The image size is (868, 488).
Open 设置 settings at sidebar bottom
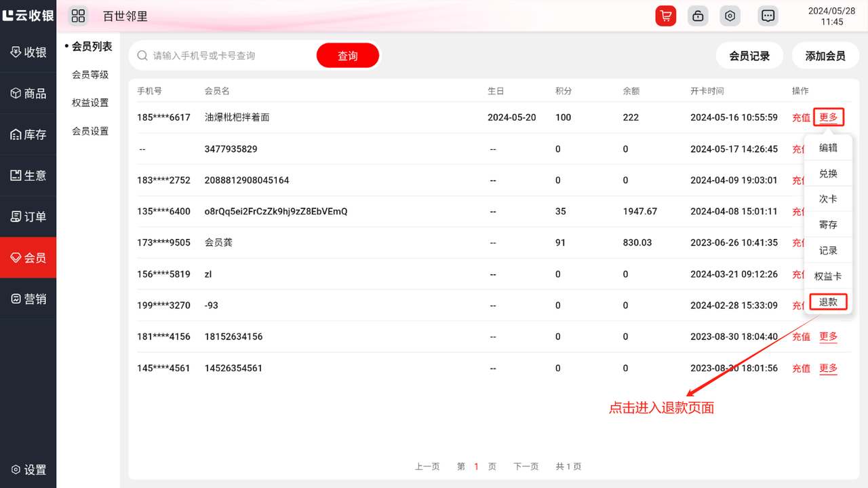pyautogui.click(x=28, y=470)
